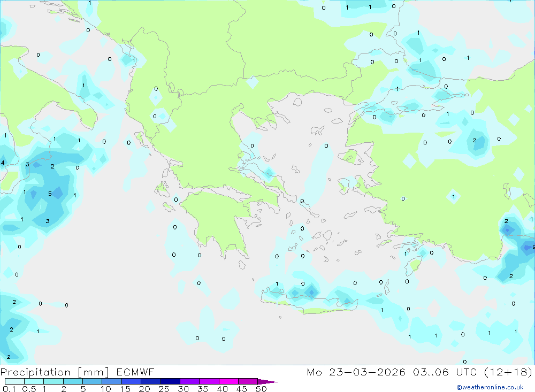Click the 'Mo 23-03-2026' date text
This screenshot has width=535, height=392.
coord(356,372)
